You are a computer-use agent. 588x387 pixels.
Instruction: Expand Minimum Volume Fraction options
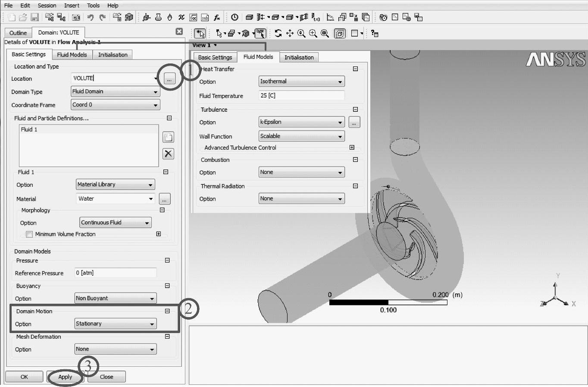click(159, 234)
